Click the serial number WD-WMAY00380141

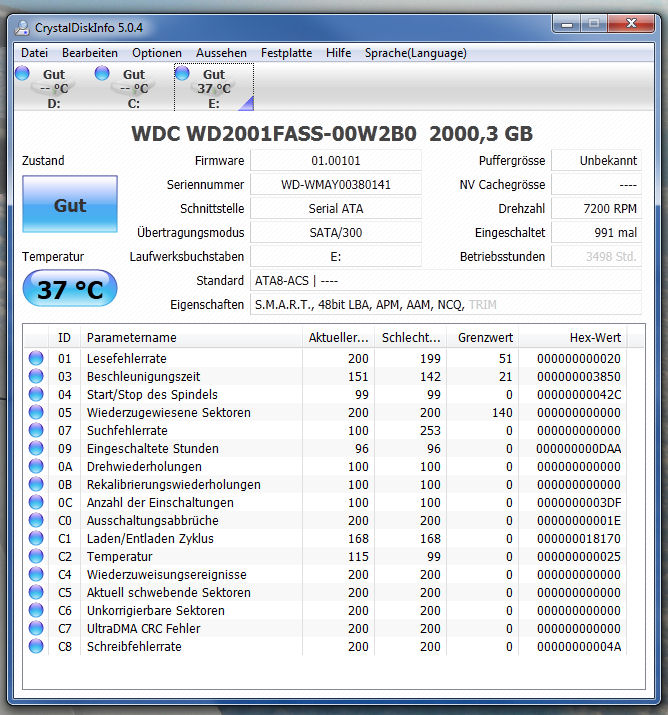pos(336,185)
